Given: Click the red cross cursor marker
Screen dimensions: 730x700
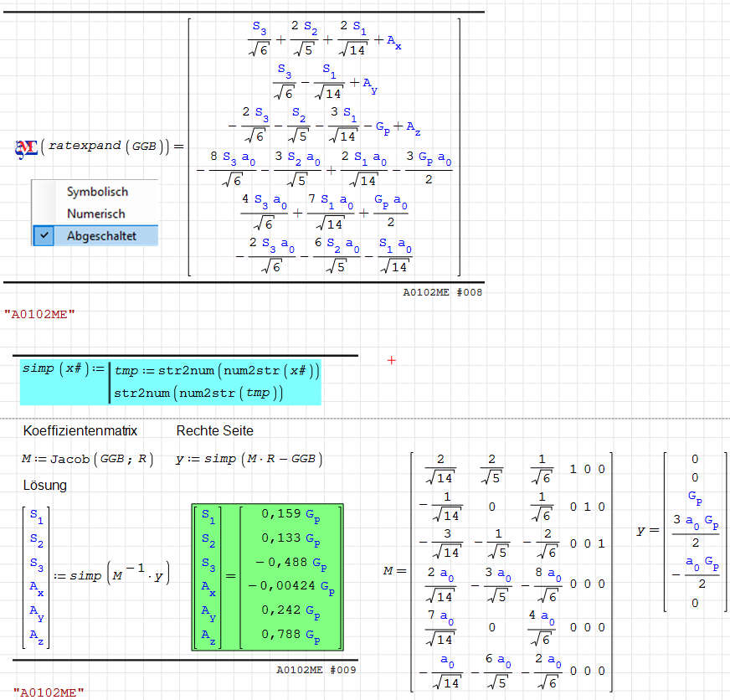Looking at the screenshot, I should point(391,360).
